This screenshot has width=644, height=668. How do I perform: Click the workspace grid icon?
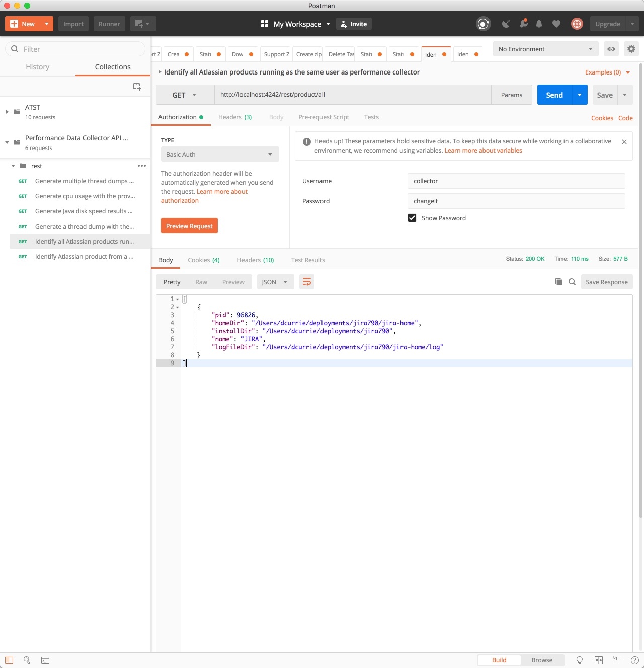pyautogui.click(x=265, y=24)
